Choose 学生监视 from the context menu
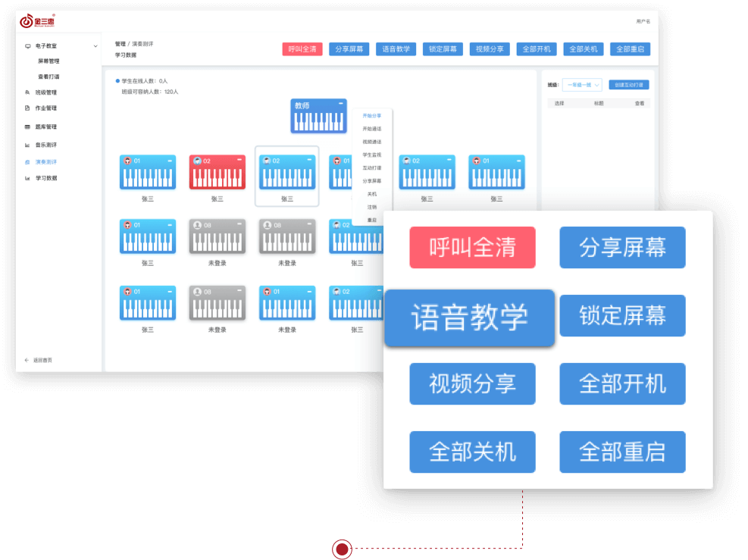 [371, 155]
